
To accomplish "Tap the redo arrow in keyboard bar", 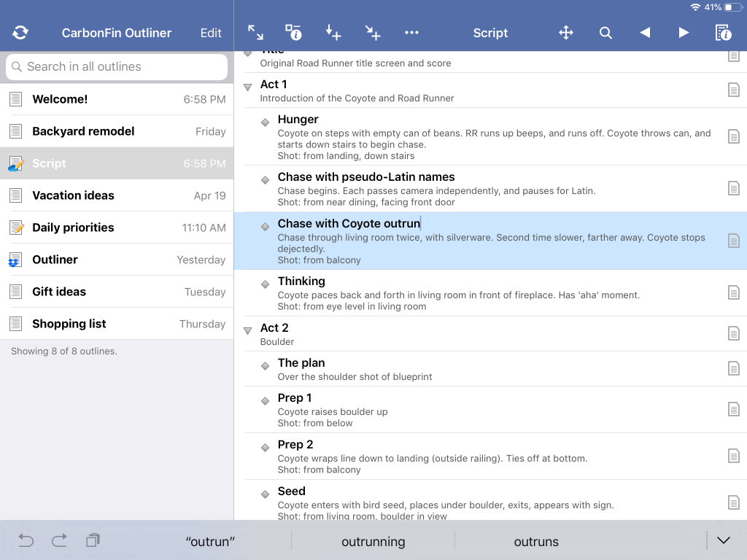I will tap(59, 540).
